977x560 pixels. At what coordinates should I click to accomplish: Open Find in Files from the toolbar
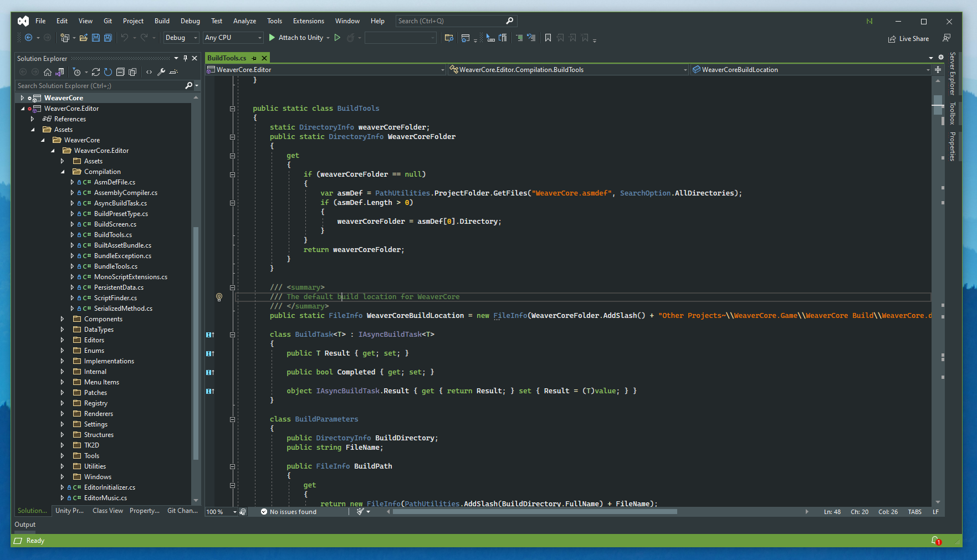pos(449,38)
